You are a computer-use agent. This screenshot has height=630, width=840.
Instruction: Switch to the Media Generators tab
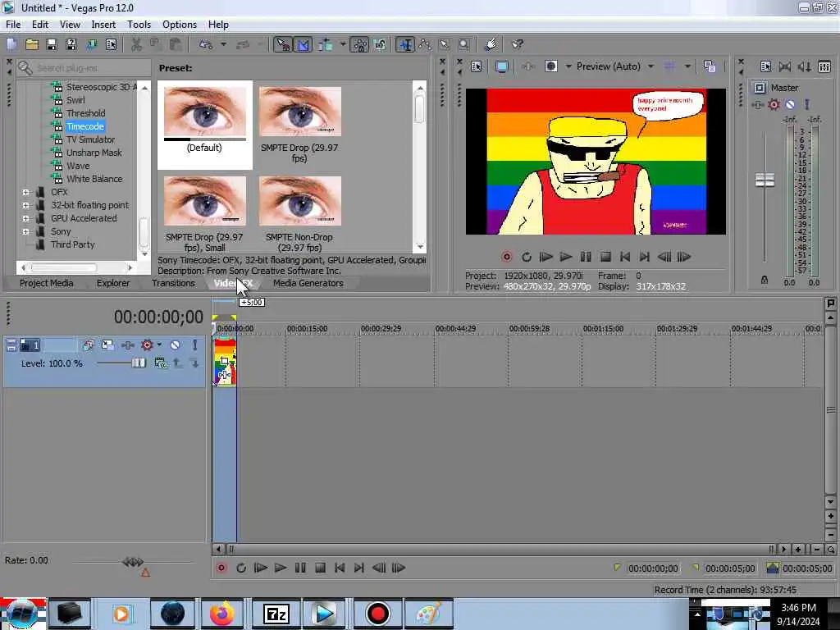[308, 283]
